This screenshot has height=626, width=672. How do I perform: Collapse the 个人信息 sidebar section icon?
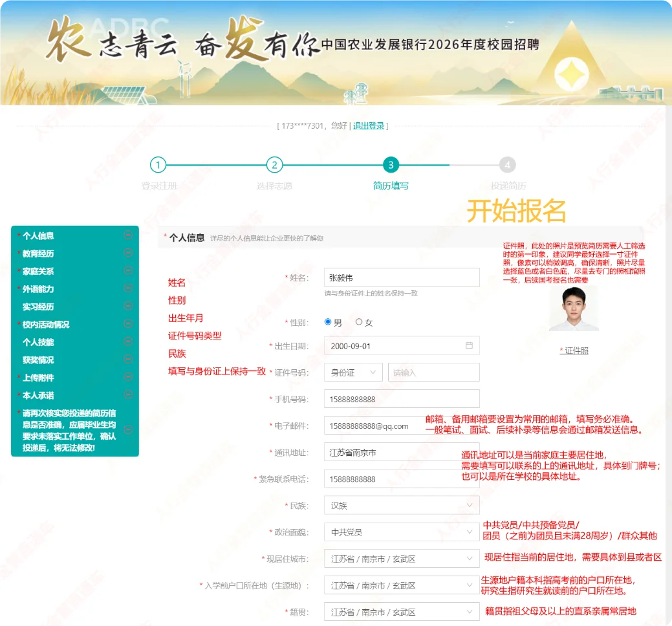tap(128, 235)
